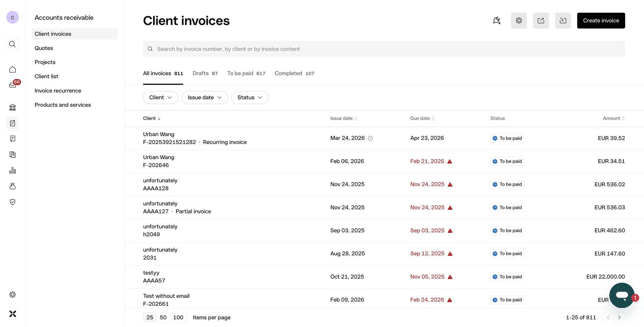
Task: Click the export share icon button
Action: click(541, 20)
